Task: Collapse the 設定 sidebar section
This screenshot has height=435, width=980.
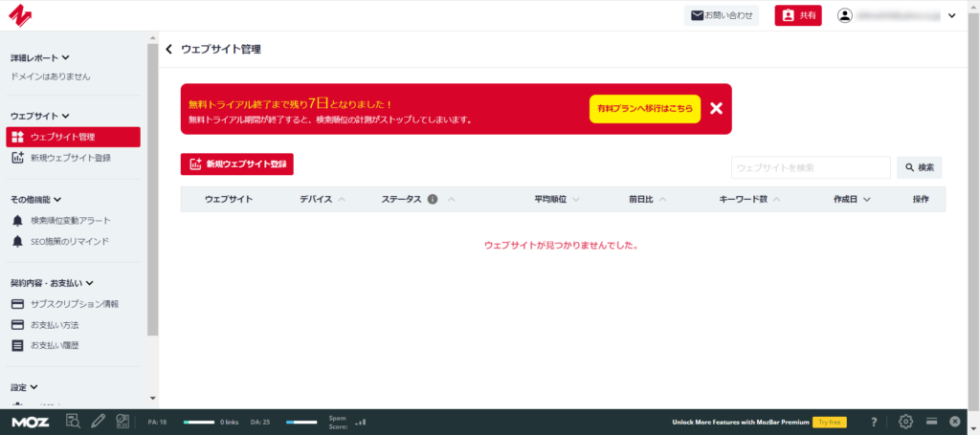Action: pos(24,387)
